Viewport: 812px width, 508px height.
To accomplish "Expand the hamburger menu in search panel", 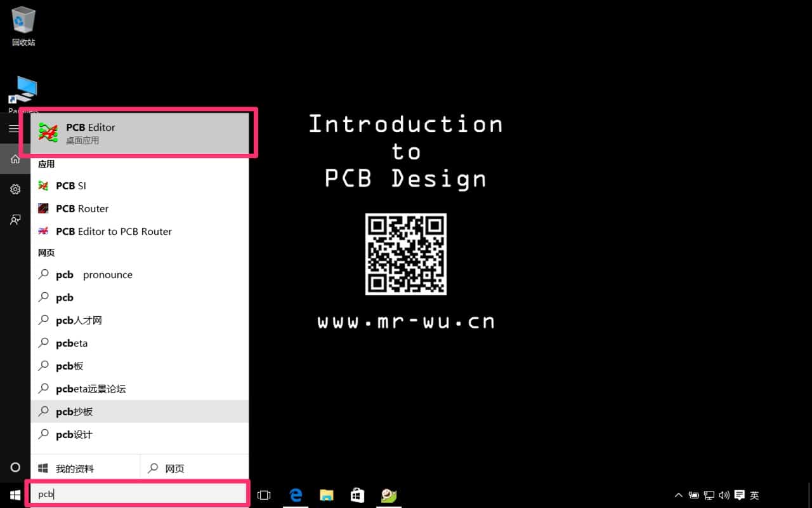I will tap(14, 129).
